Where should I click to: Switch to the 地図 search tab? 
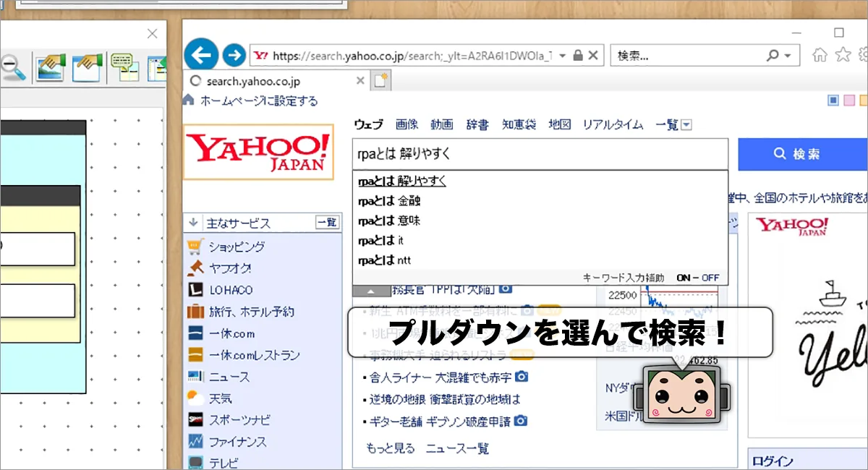click(x=560, y=124)
